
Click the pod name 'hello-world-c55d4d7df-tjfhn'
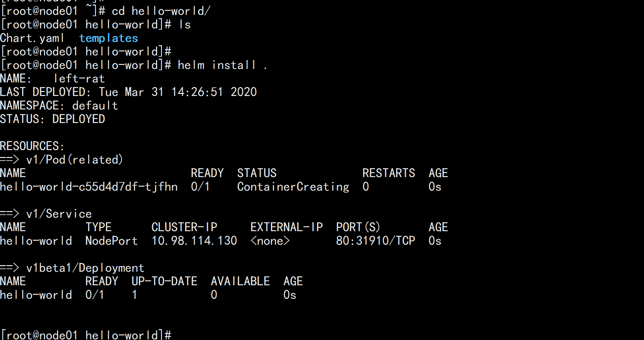point(89,187)
